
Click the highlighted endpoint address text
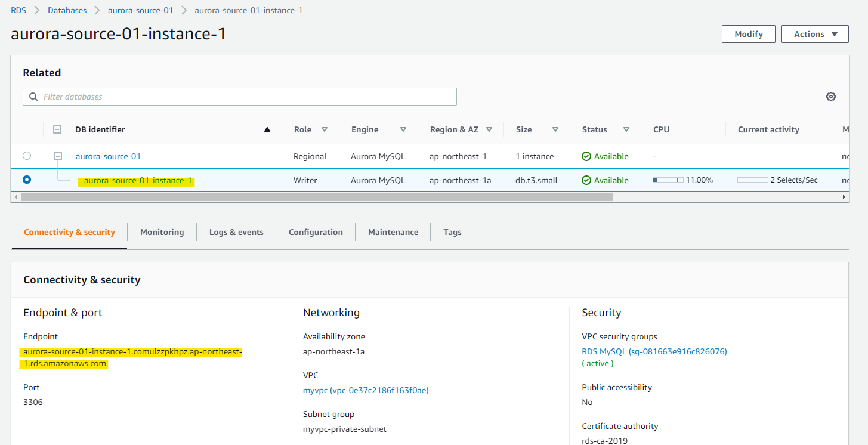click(x=132, y=357)
